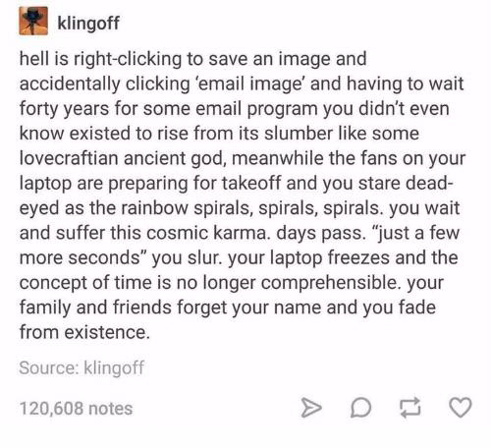
Task: Open replies via the speech bubble icon
Action: coord(360,408)
